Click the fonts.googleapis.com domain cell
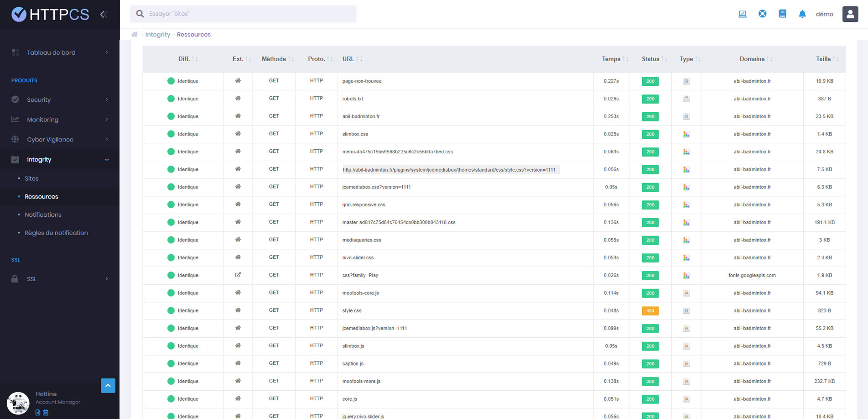This screenshot has width=868, height=419. [x=752, y=275]
